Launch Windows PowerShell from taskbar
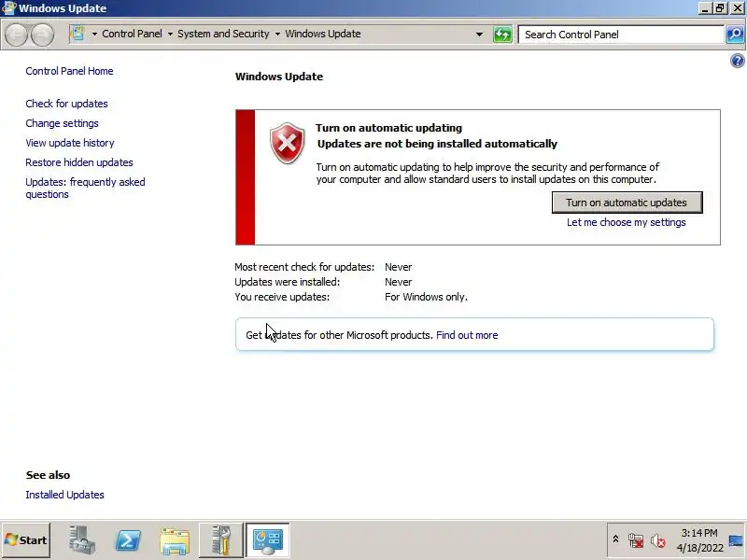 (128, 540)
